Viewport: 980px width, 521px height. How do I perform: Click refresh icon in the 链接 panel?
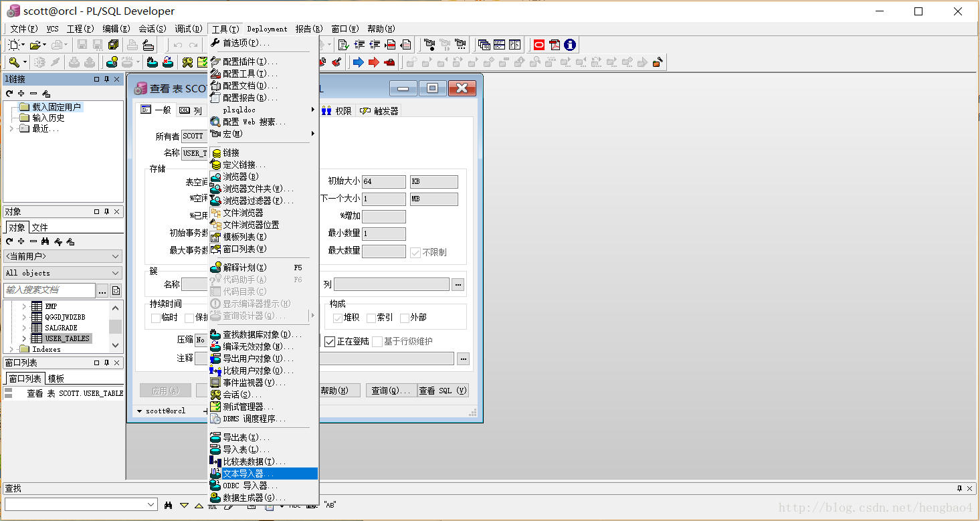click(9, 94)
